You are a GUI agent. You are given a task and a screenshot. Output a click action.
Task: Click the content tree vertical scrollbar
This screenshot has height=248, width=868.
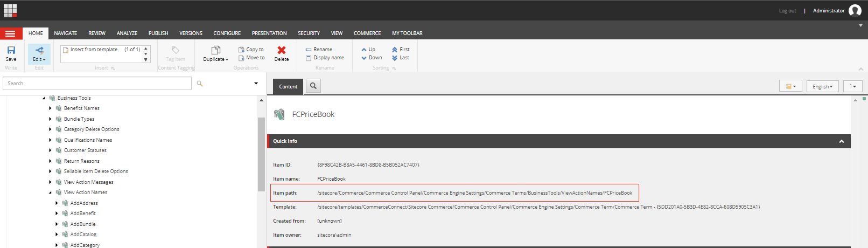tap(261, 154)
